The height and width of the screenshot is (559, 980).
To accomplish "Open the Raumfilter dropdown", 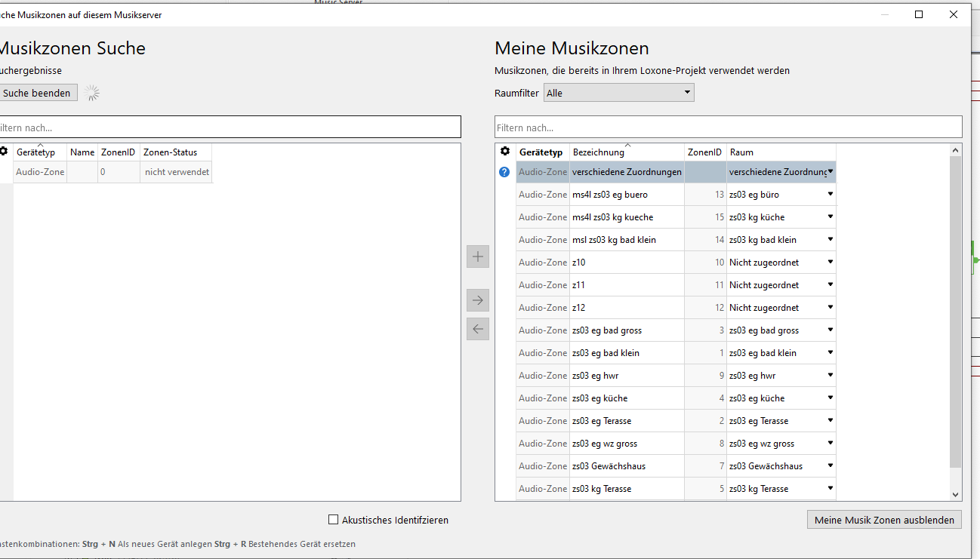I will click(618, 93).
